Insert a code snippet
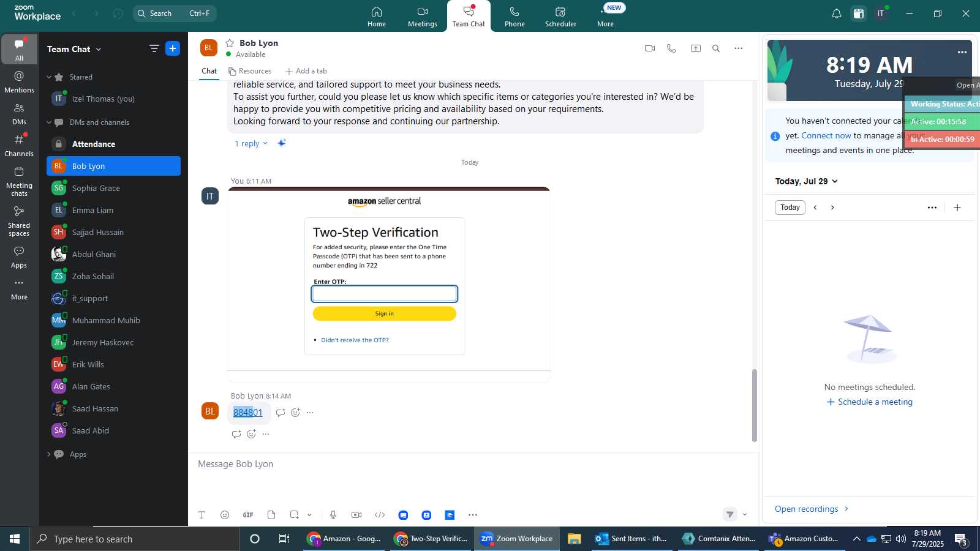Image resolution: width=980 pixels, height=551 pixels. 380,515
